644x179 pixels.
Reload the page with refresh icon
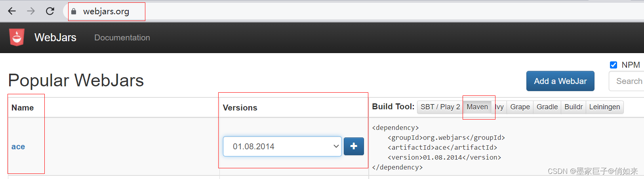pos(50,11)
